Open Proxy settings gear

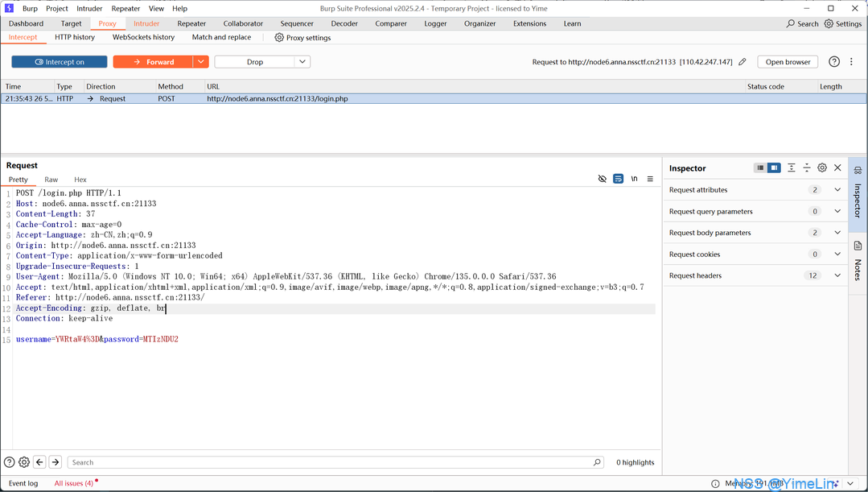coord(279,37)
